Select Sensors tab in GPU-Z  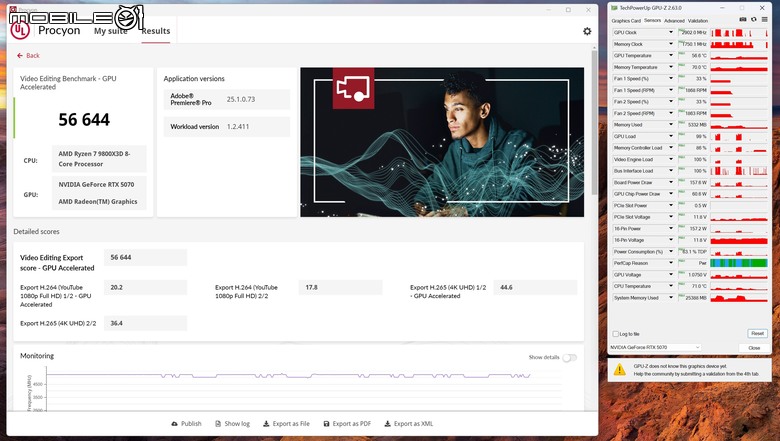click(652, 20)
